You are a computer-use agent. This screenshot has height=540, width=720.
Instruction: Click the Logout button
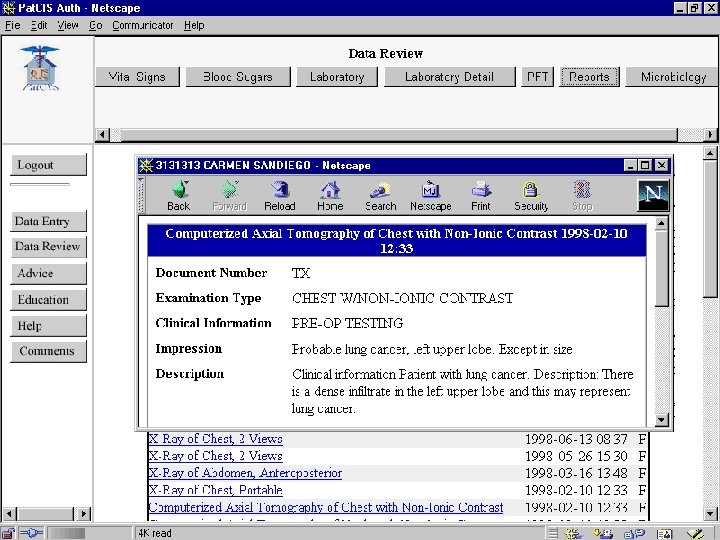click(48, 165)
